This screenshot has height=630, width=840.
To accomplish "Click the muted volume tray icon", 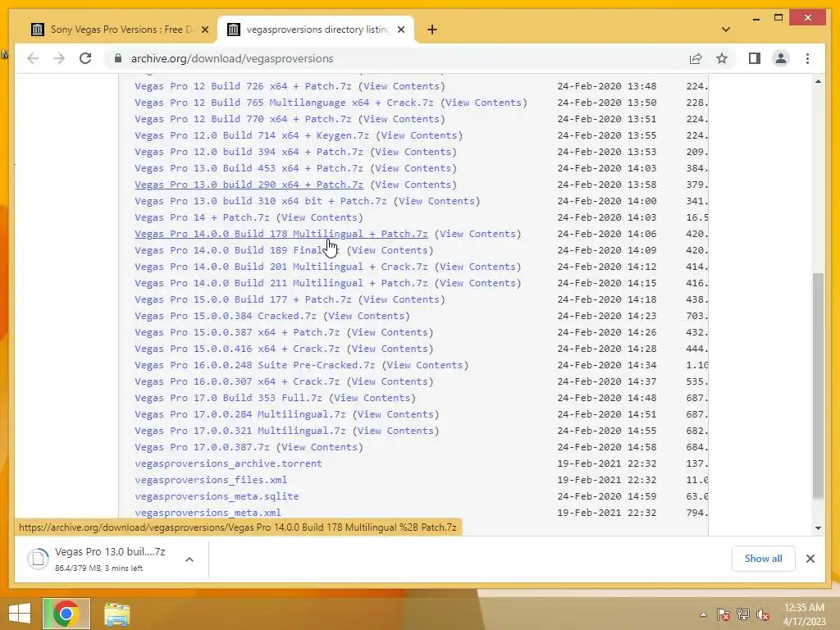I will (x=763, y=614).
